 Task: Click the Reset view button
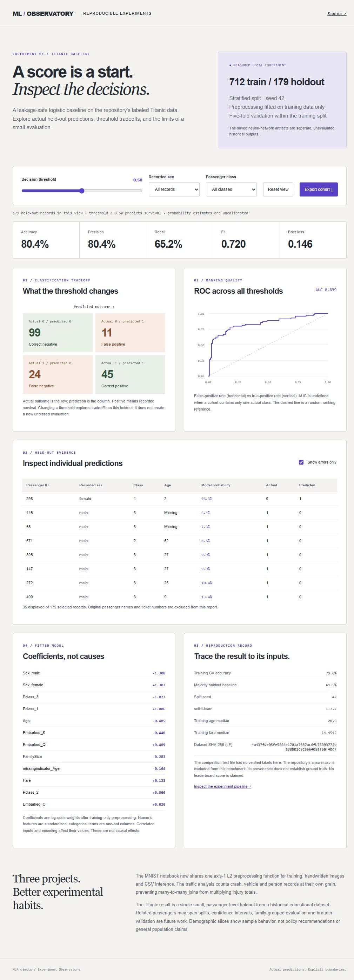[278, 189]
